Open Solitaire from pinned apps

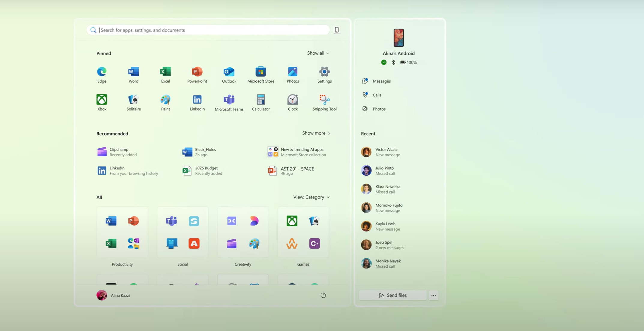[x=134, y=103]
